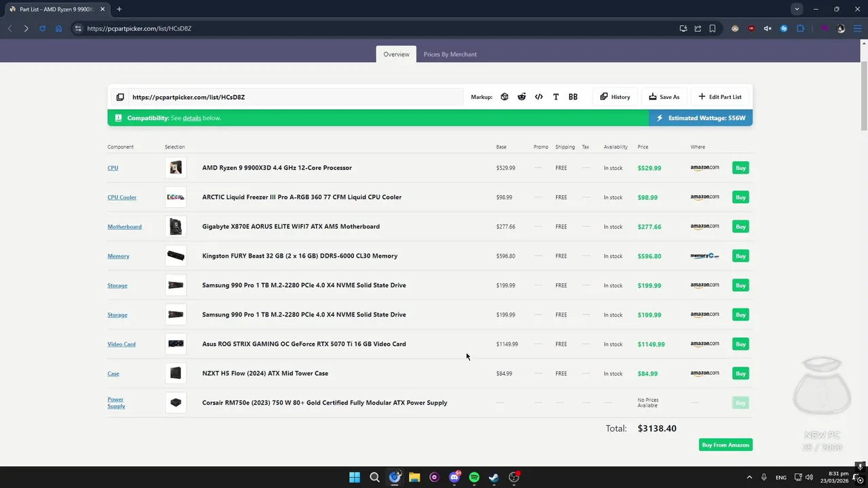This screenshot has width=868, height=488.
Task: Click Save As for this part list
Action: click(x=664, y=97)
